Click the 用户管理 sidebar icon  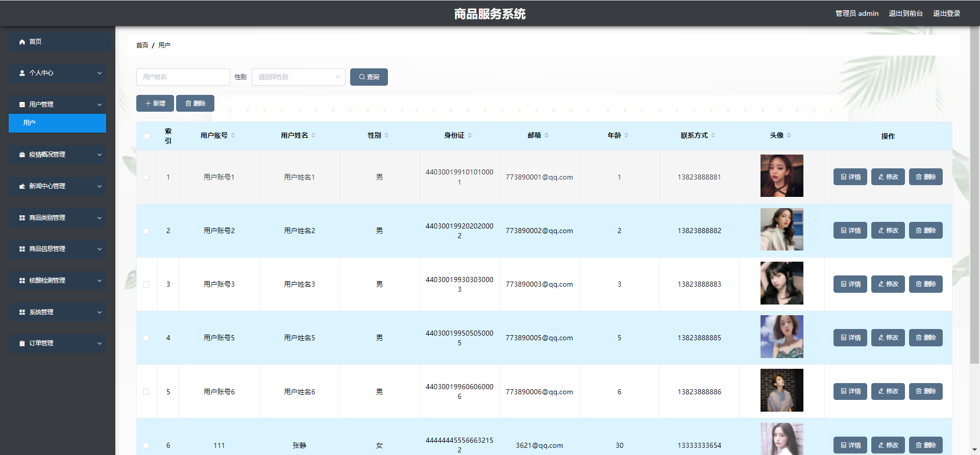tap(22, 105)
